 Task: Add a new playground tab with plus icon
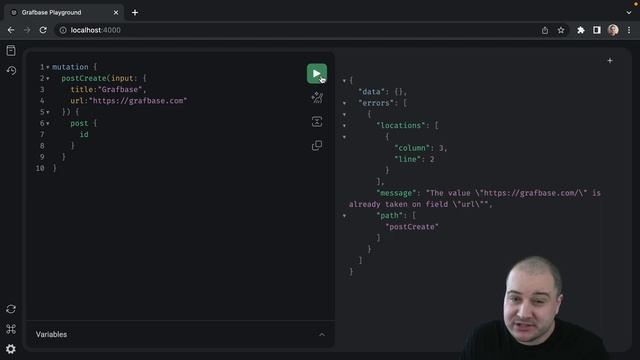pyautogui.click(x=610, y=60)
